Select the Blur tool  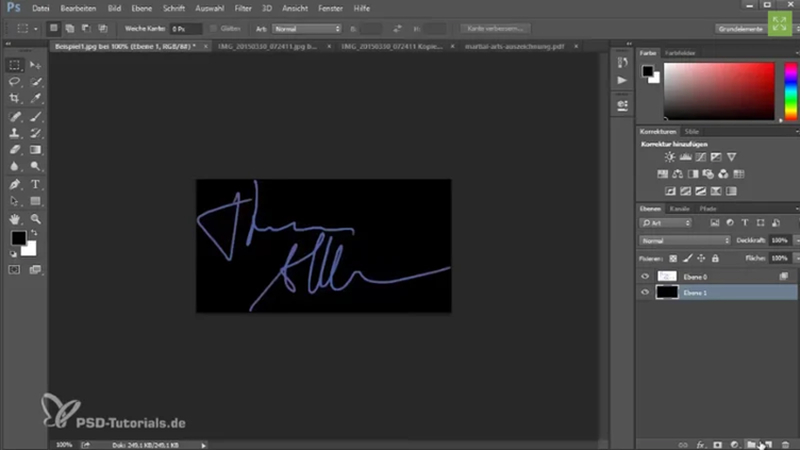pyautogui.click(x=14, y=166)
